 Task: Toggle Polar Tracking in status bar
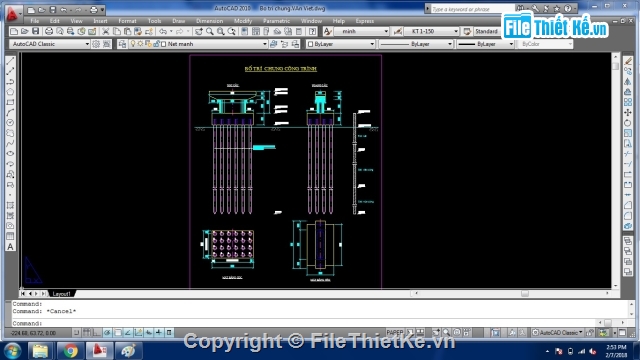tap(107, 333)
